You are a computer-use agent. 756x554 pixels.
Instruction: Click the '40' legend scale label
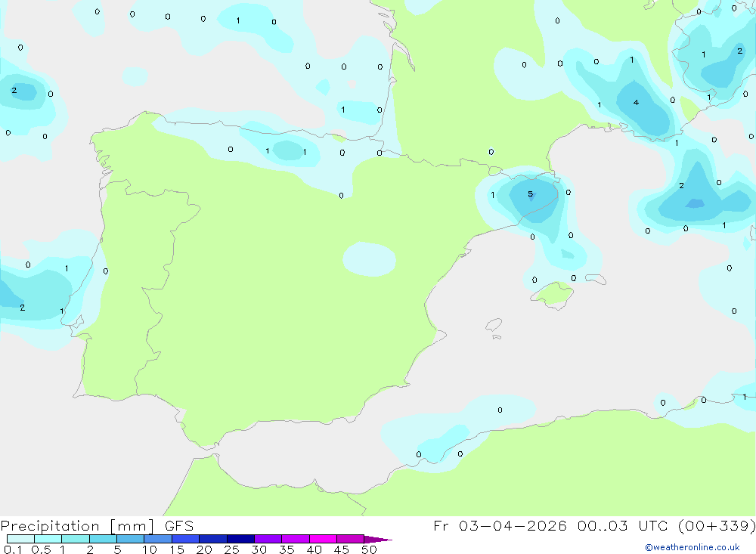click(314, 549)
